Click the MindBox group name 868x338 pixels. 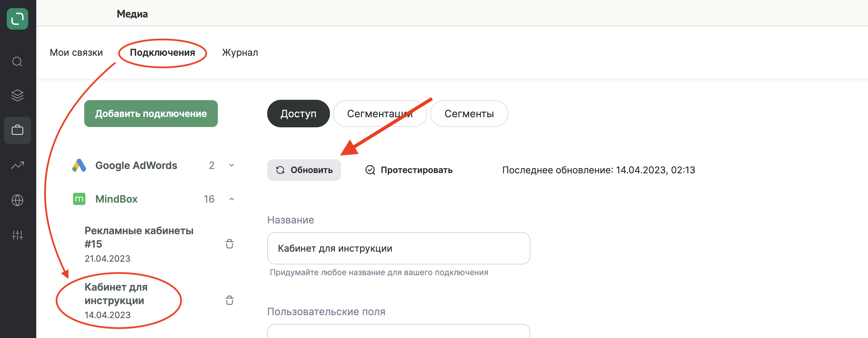pos(116,199)
